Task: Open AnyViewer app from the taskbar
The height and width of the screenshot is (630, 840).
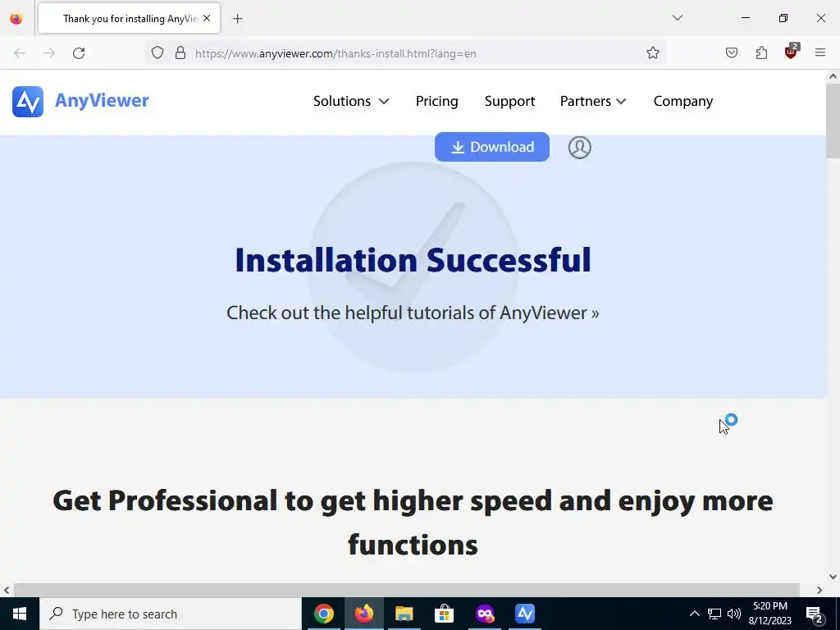Action: tap(524, 614)
